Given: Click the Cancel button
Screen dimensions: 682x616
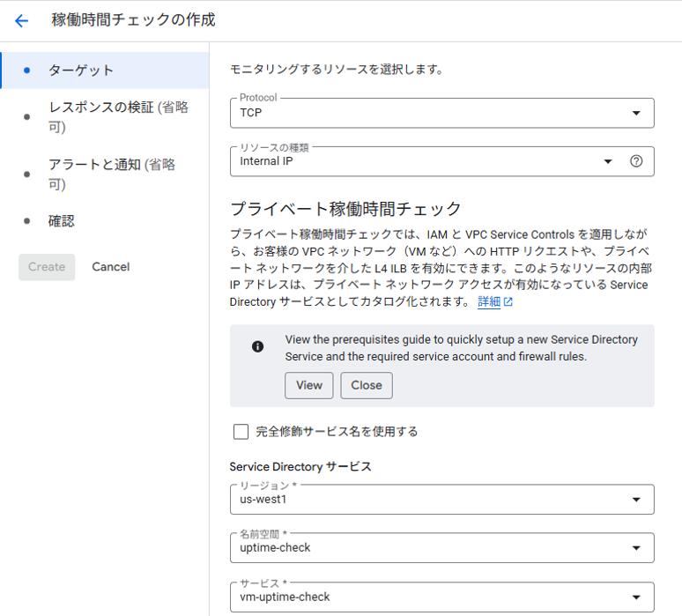Looking at the screenshot, I should click(110, 267).
